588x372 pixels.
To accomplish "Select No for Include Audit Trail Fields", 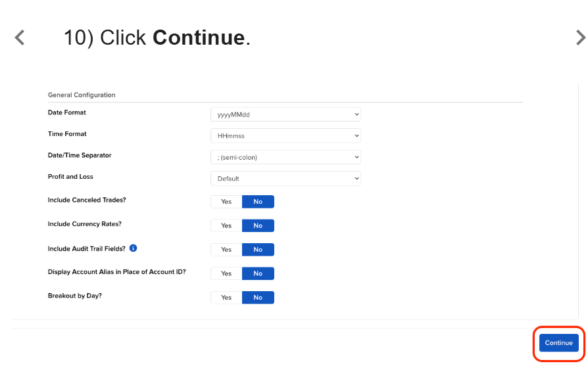I will click(x=258, y=250).
